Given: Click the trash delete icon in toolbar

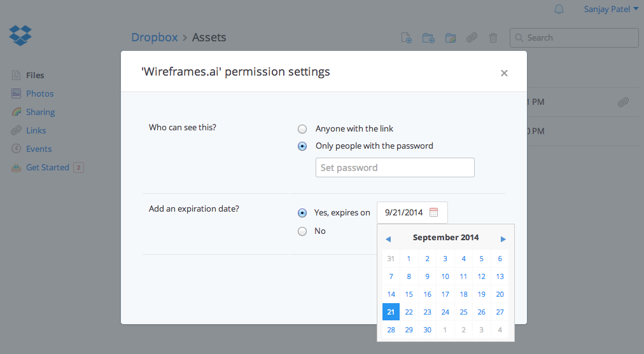Looking at the screenshot, I should pos(493,38).
